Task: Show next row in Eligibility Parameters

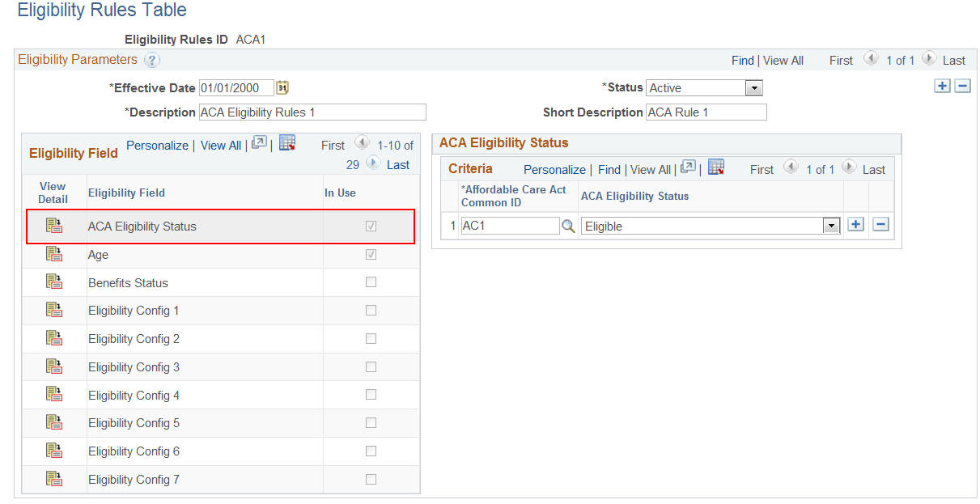Action: [x=929, y=59]
